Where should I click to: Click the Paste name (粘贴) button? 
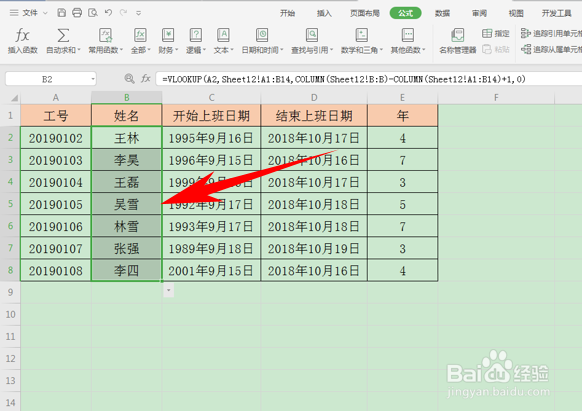point(496,49)
